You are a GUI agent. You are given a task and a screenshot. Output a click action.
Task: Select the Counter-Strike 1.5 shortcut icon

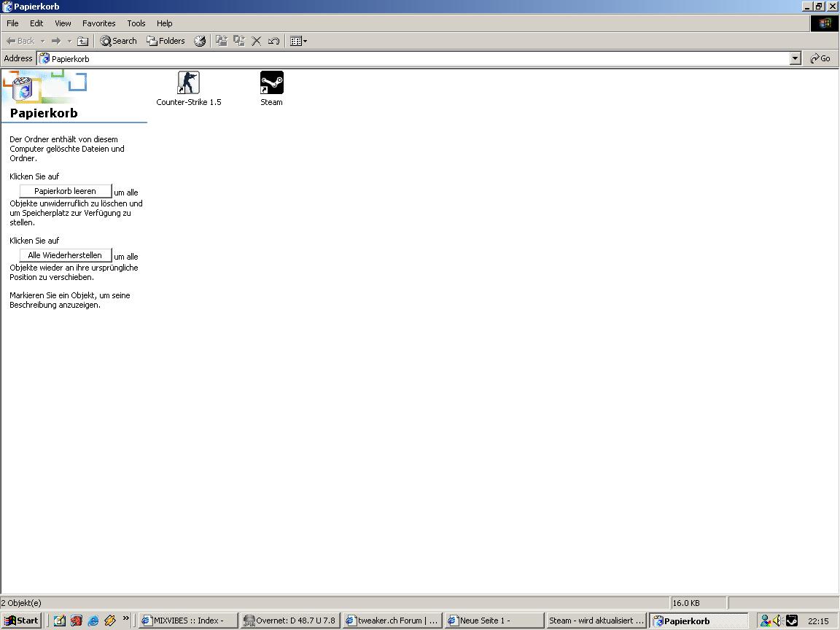pos(188,82)
